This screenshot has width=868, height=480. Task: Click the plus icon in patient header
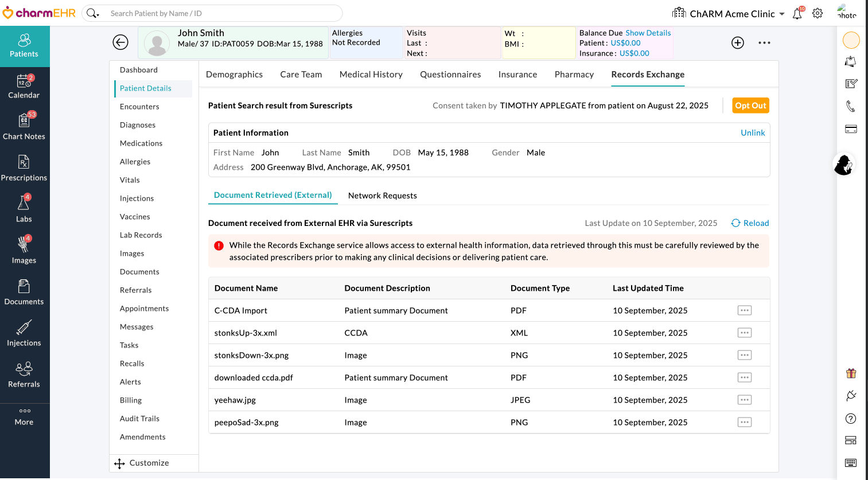(738, 42)
